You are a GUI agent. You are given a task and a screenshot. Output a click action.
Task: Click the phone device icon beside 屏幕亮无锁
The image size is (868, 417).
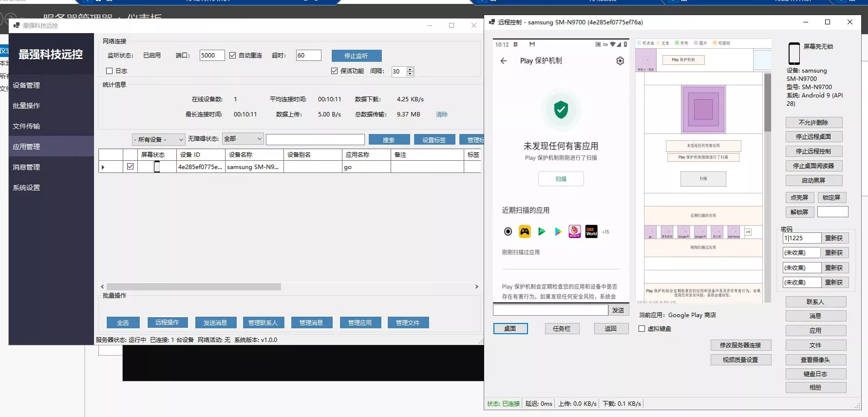click(x=794, y=54)
